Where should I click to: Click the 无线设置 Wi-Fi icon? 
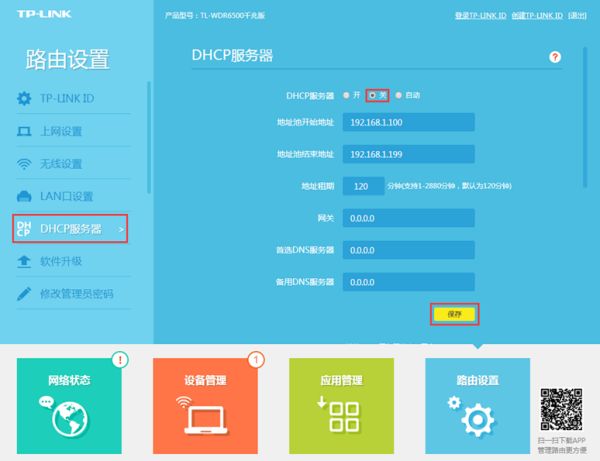point(25,164)
